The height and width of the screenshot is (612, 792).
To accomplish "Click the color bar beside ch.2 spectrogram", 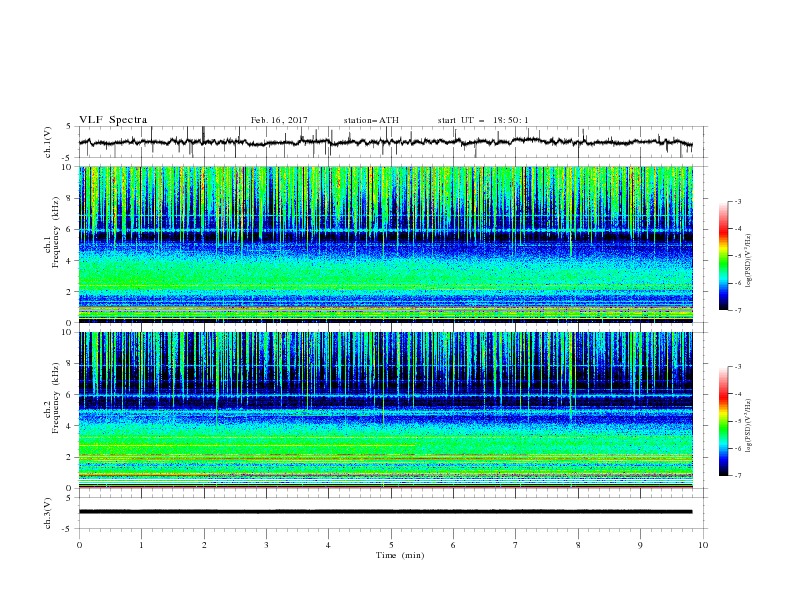I will [723, 421].
